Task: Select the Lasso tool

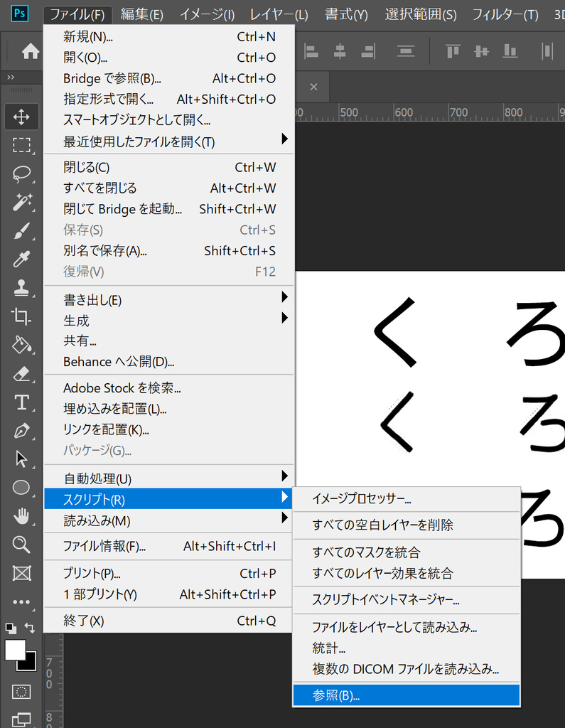Action: pyautogui.click(x=21, y=174)
